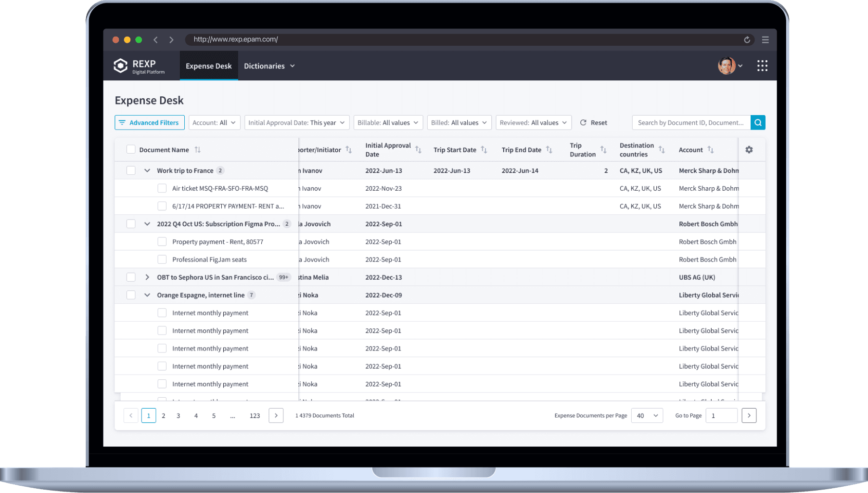Open the table column settings gear
This screenshot has width=868, height=493.
click(749, 150)
